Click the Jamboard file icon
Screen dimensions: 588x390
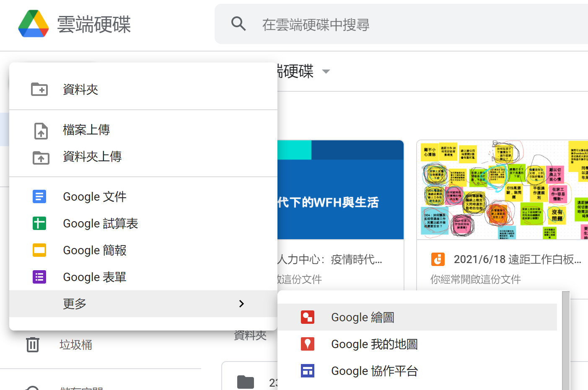click(438, 259)
